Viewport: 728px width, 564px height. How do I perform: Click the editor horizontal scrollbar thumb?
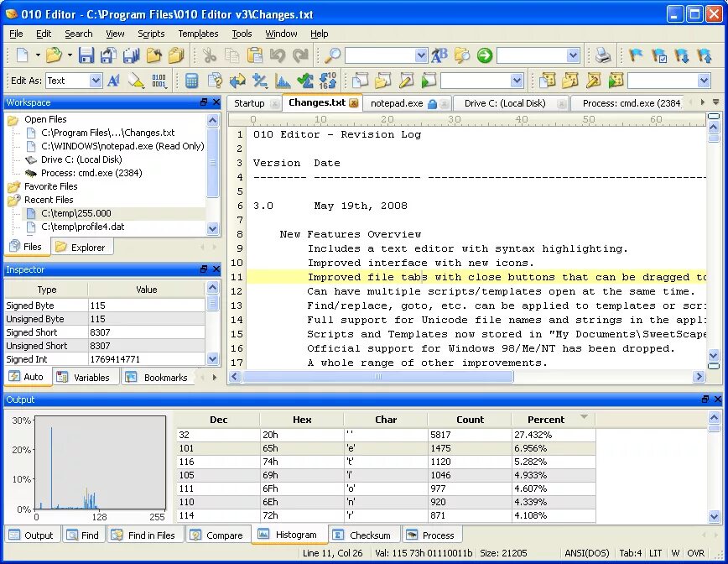pos(378,377)
